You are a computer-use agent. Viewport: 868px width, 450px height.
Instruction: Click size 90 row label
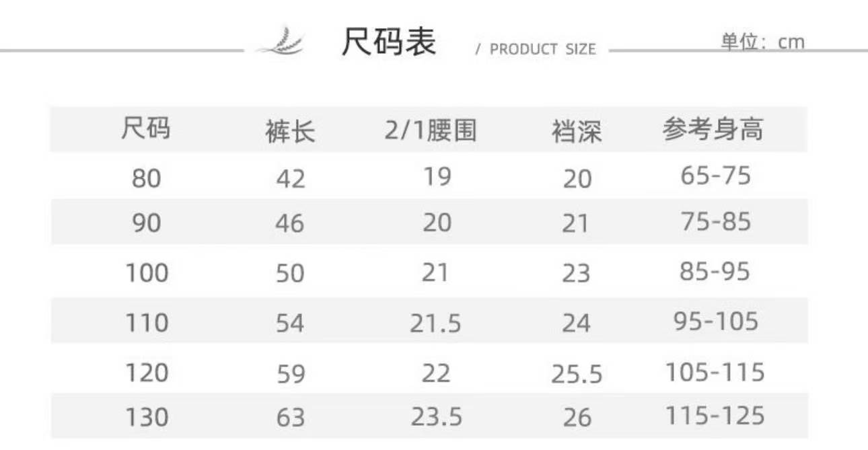(x=147, y=223)
